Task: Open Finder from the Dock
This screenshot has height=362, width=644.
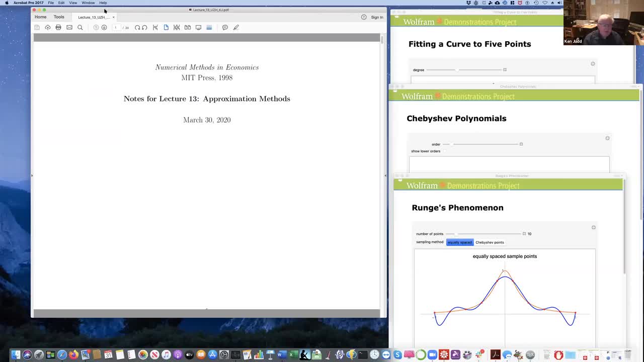Action: (16, 355)
